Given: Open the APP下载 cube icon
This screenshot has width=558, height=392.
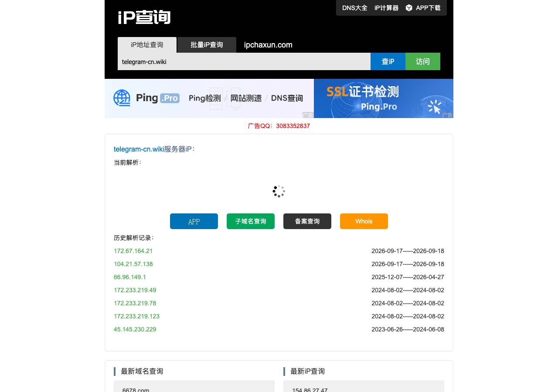Looking at the screenshot, I should 409,8.
